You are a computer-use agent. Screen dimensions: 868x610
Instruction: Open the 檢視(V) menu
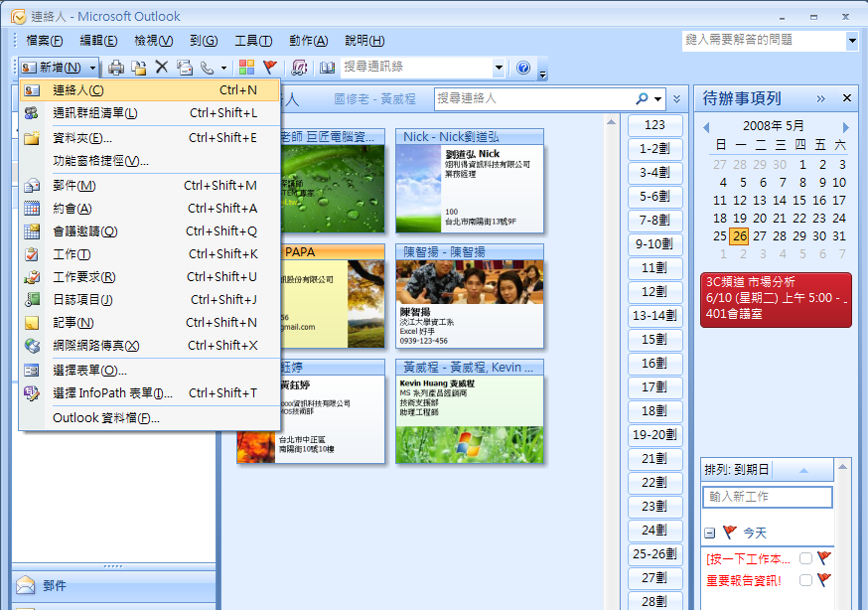[x=153, y=41]
